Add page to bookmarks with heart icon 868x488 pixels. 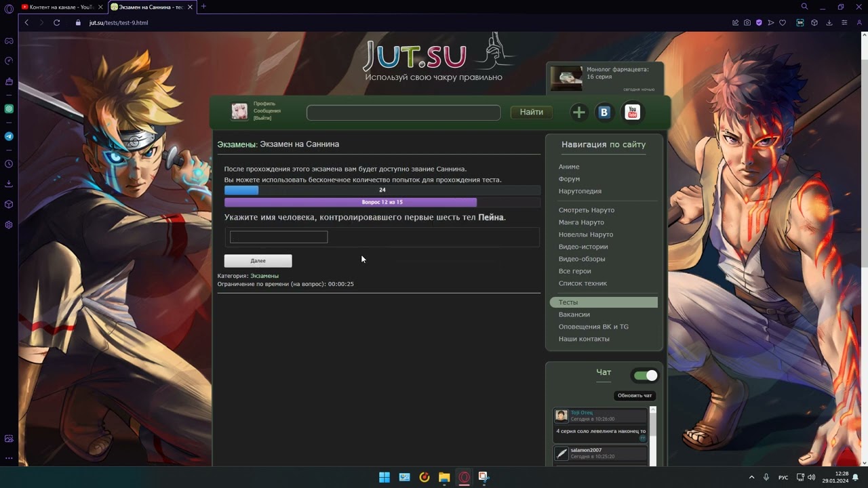783,22
